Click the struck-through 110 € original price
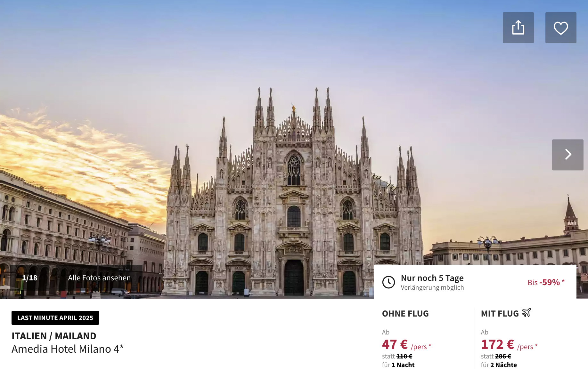588x370 pixels. click(404, 356)
